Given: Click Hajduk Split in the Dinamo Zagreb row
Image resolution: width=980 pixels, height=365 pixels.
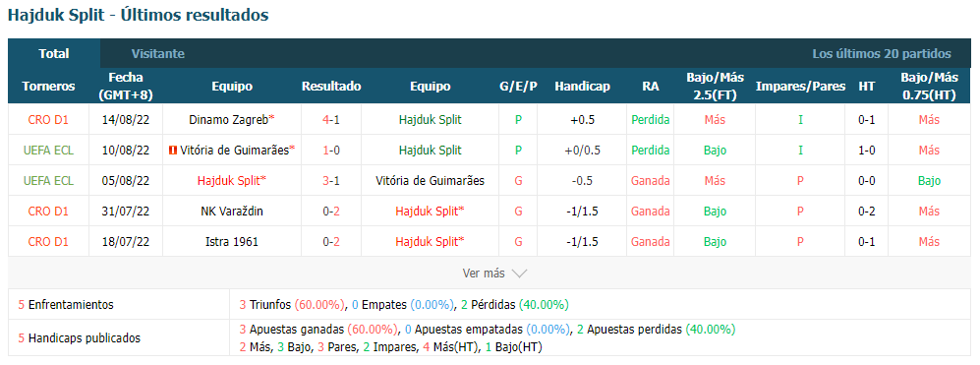Looking at the screenshot, I should coord(430,120).
